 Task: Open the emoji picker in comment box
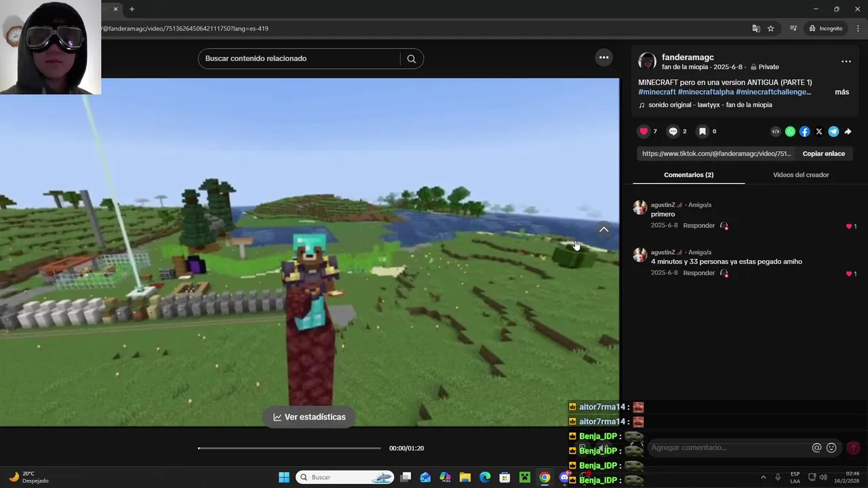(x=831, y=448)
